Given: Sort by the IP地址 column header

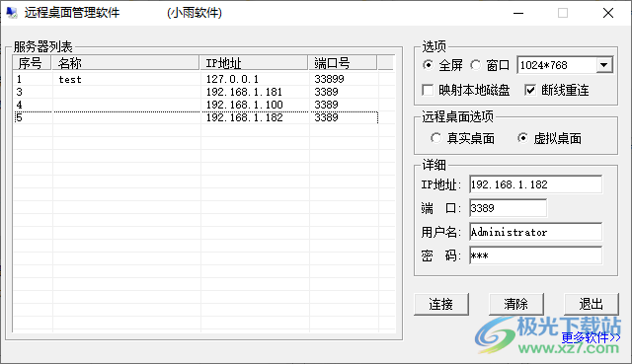Looking at the screenshot, I should click(254, 63).
